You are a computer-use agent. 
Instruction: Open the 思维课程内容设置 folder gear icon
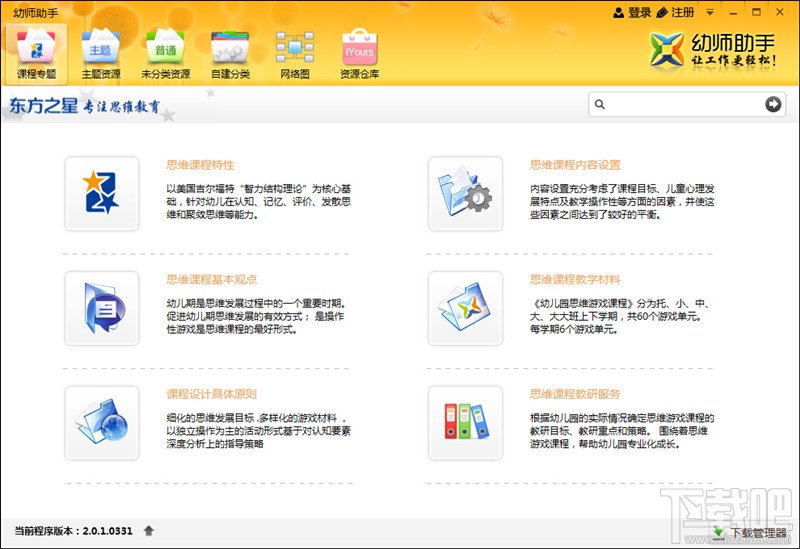tap(465, 194)
